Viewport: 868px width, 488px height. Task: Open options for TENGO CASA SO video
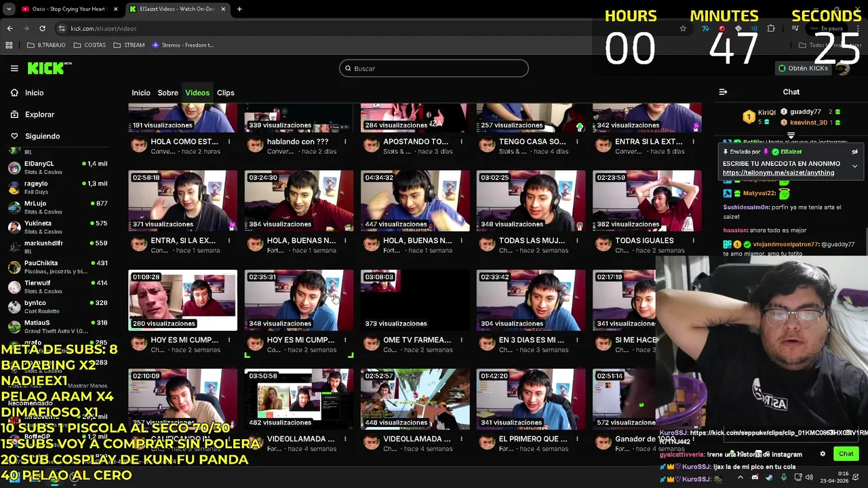click(x=577, y=142)
